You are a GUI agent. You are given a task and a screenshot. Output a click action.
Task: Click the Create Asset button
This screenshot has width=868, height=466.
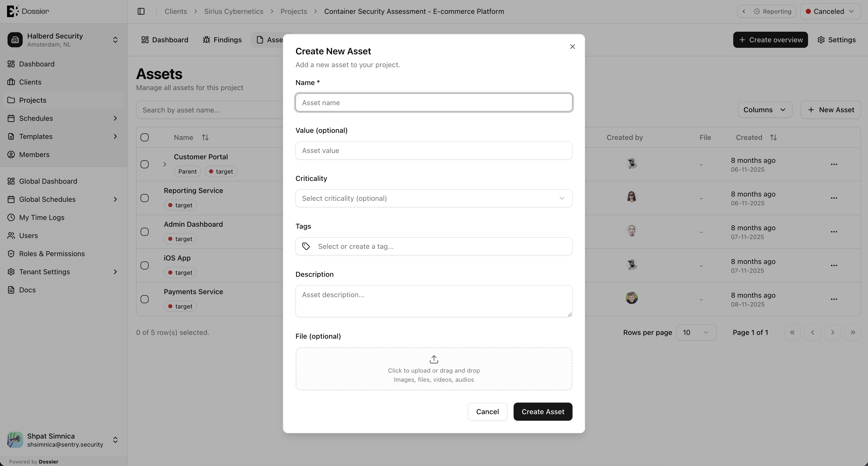pyautogui.click(x=543, y=411)
